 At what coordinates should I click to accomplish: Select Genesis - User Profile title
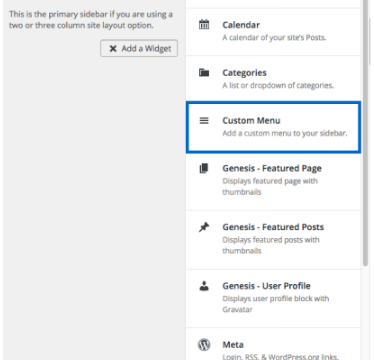tap(266, 286)
